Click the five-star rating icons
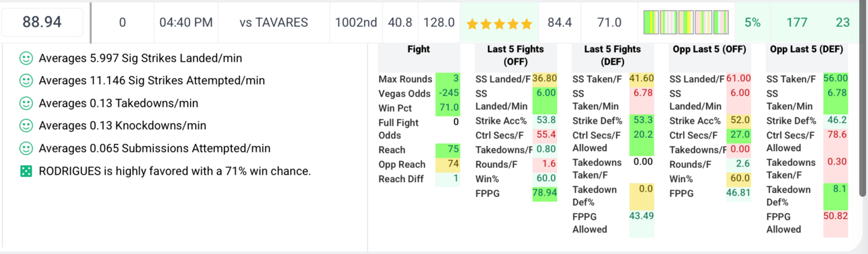This screenshot has height=254, width=868. click(x=499, y=24)
